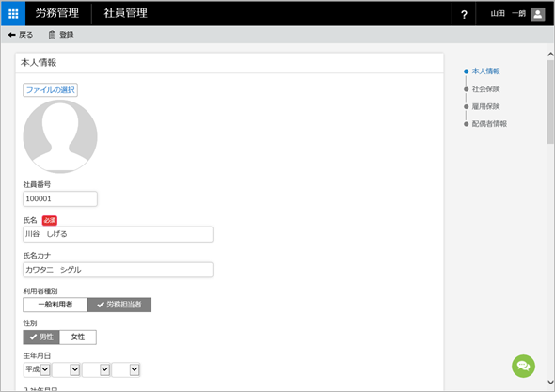Click the vertical scrollbar thumb
This screenshot has width=555, height=392.
click(550, 102)
